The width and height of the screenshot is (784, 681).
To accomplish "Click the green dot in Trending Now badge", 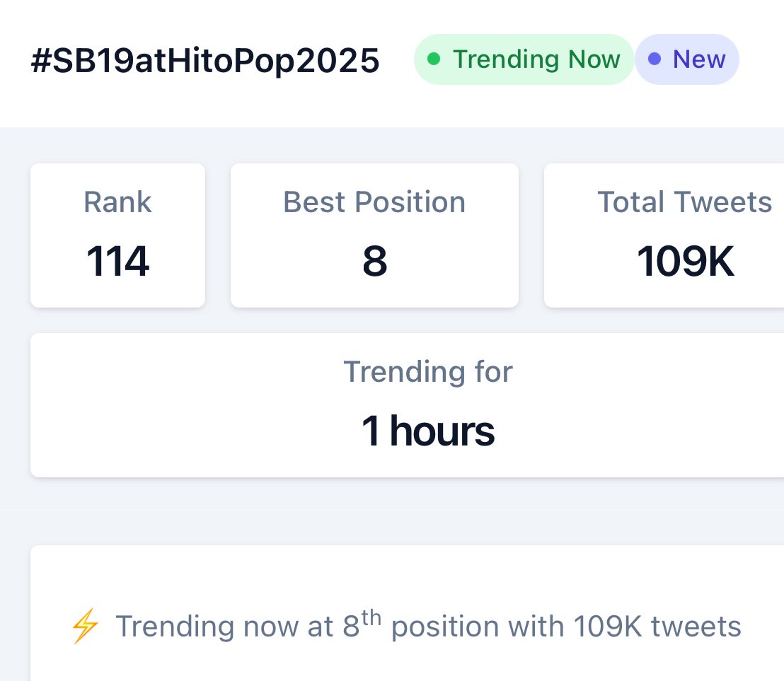I will [x=434, y=59].
